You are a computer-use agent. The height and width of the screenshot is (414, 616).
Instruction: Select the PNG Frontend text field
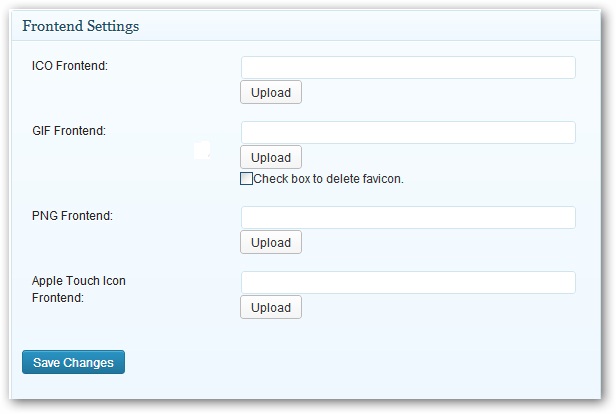coord(408,218)
